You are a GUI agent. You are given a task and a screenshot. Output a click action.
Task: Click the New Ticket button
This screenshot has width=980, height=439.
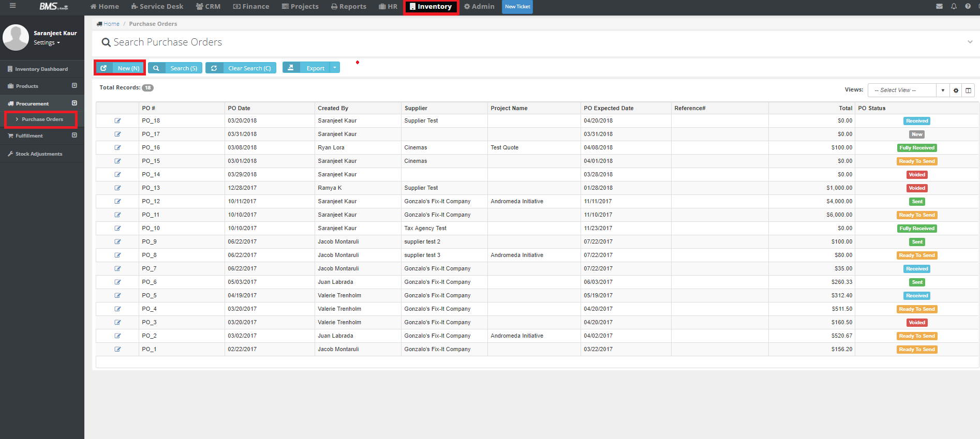click(x=517, y=7)
